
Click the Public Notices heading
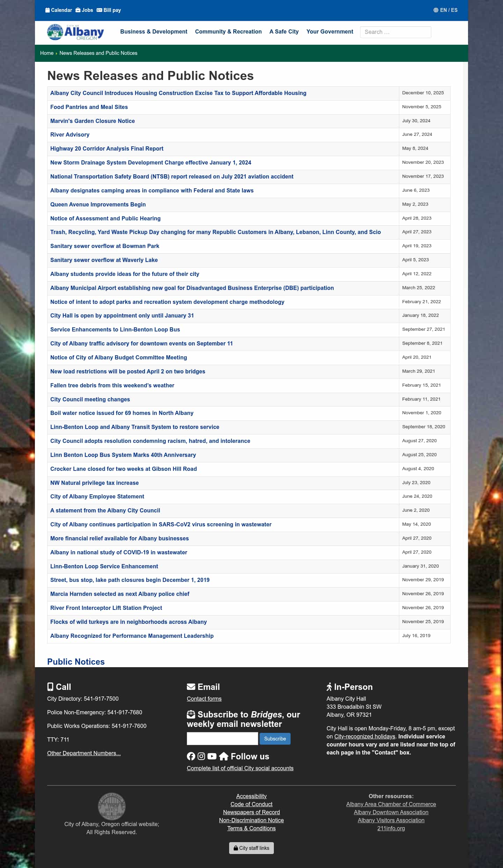[76, 662]
